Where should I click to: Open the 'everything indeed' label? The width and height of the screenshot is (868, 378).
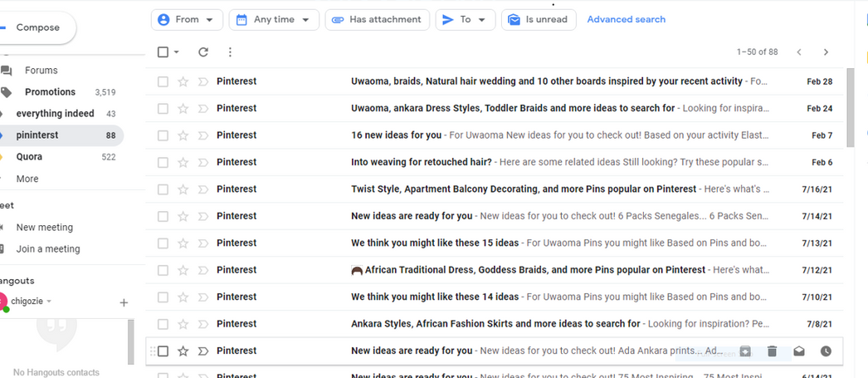coord(55,114)
